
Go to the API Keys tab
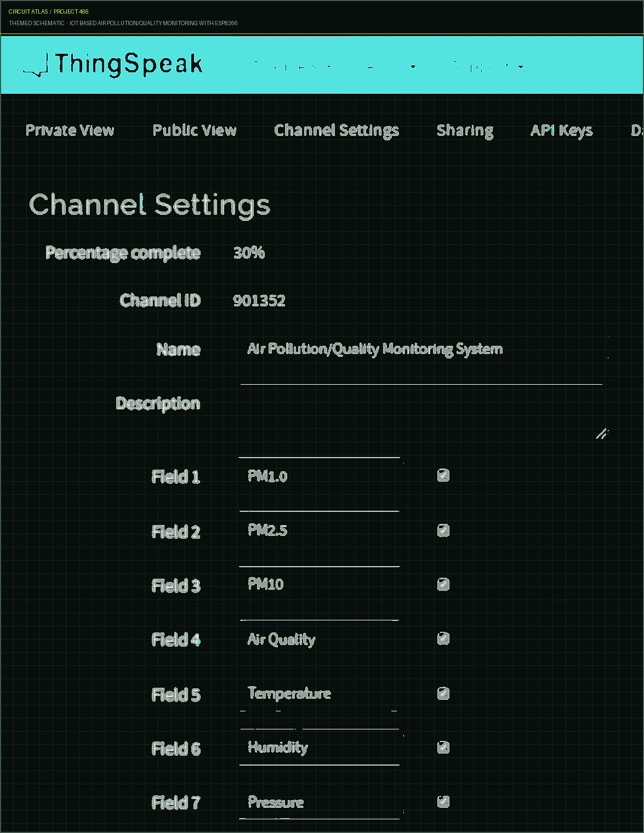(x=561, y=130)
